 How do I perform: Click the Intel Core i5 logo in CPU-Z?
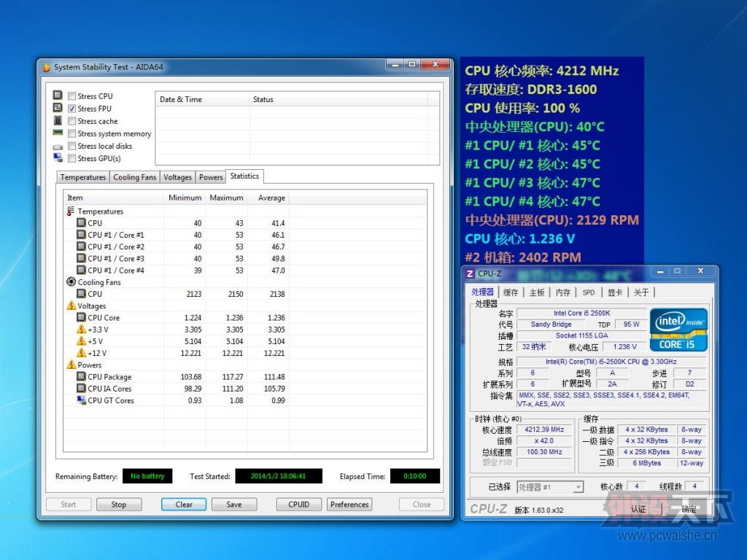[678, 330]
